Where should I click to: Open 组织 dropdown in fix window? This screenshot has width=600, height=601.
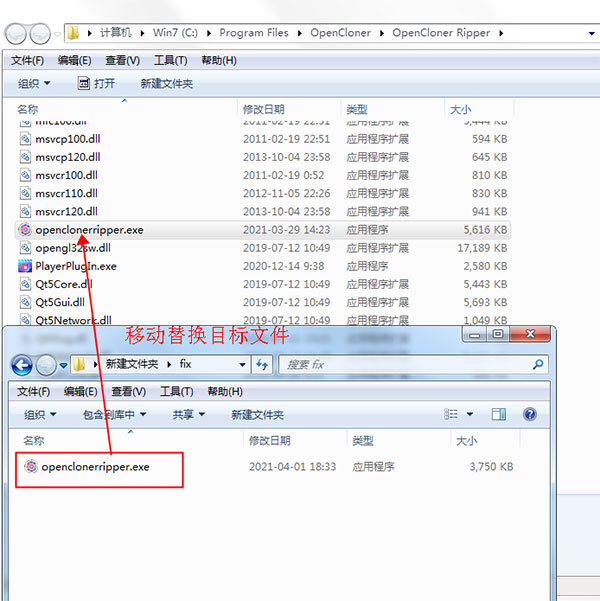[x=40, y=414]
